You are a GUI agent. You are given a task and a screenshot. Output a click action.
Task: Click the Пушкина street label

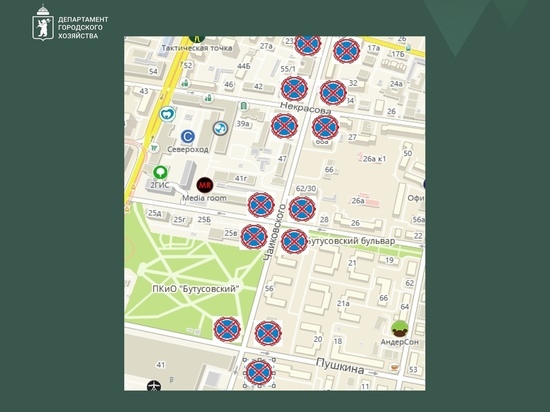tap(340, 366)
